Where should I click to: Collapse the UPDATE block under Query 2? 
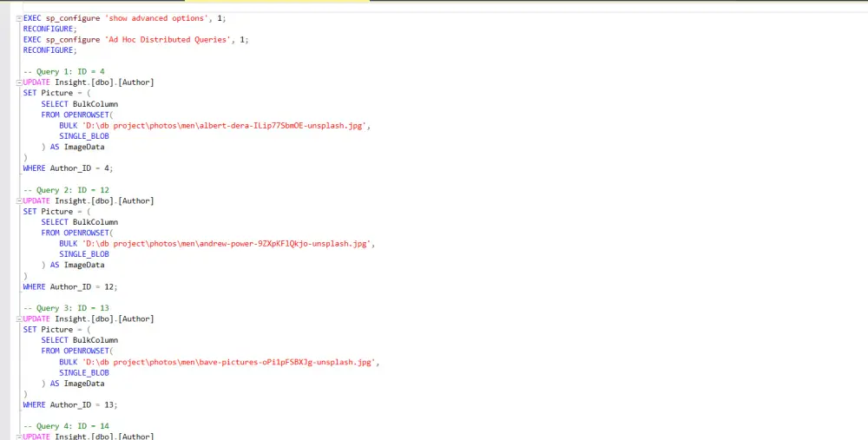click(19, 200)
